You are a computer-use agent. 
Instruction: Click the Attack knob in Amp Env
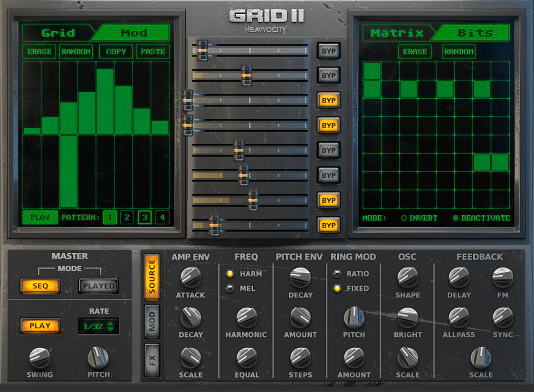point(191,277)
